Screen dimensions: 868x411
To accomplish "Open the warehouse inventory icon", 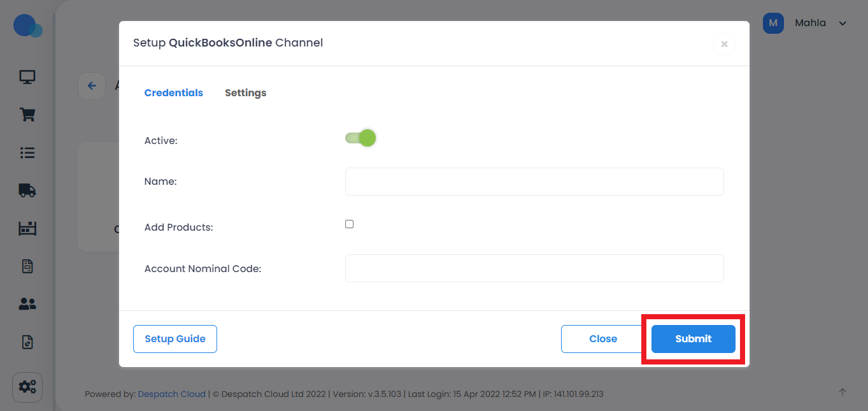I will [27, 228].
